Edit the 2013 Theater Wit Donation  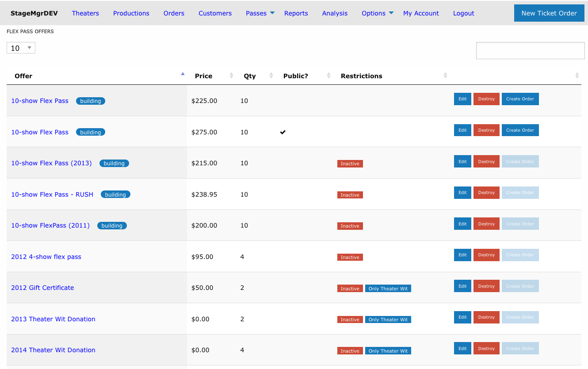462,317
